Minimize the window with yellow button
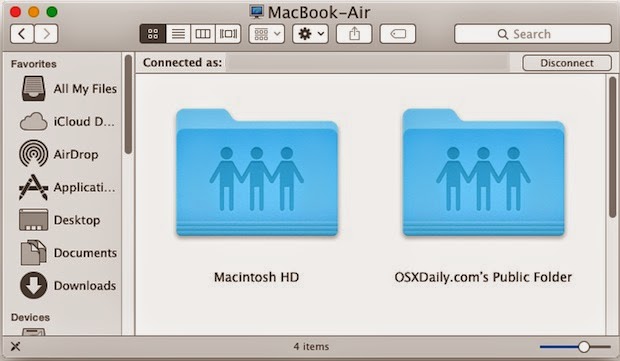Screen dimensions: 620x361 (34, 12)
